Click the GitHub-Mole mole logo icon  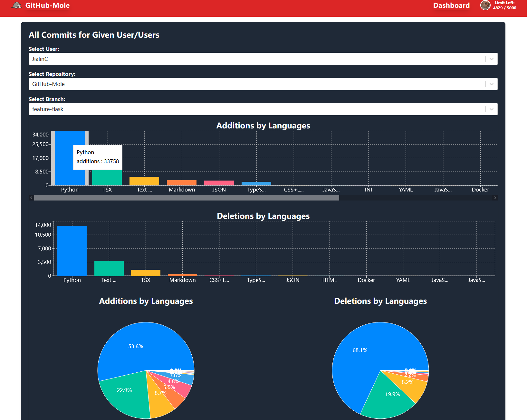(x=16, y=5)
